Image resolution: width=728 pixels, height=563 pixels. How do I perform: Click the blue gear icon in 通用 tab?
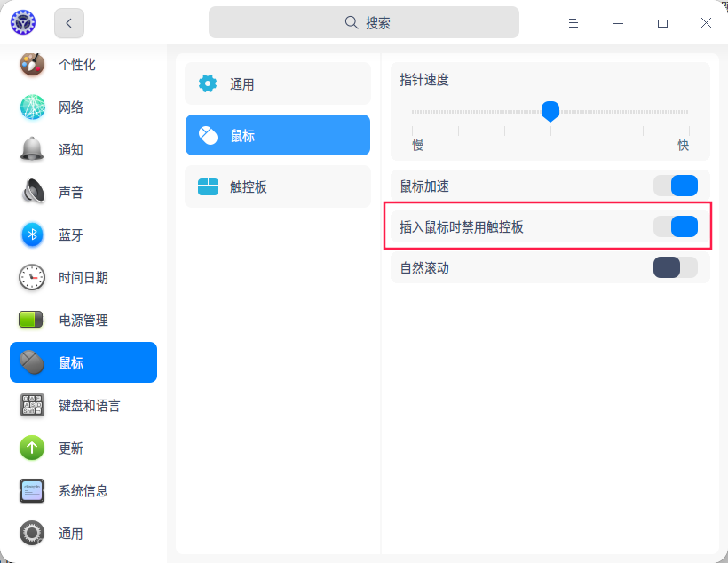point(208,83)
